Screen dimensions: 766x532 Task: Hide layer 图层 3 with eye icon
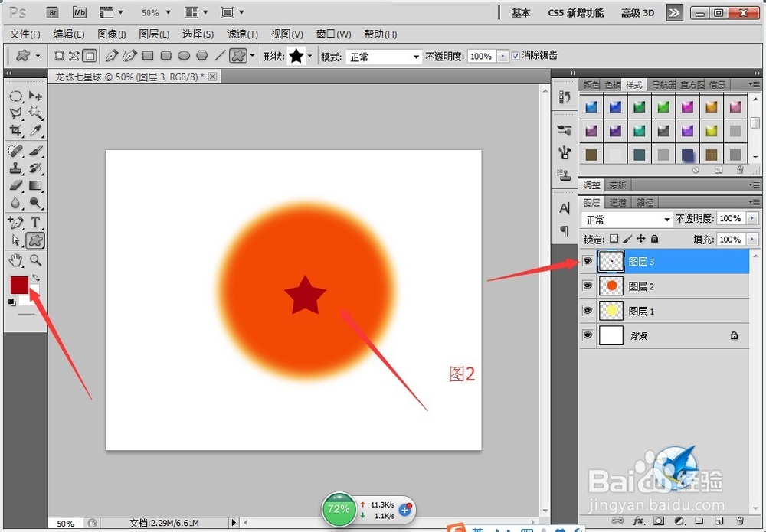(x=588, y=261)
